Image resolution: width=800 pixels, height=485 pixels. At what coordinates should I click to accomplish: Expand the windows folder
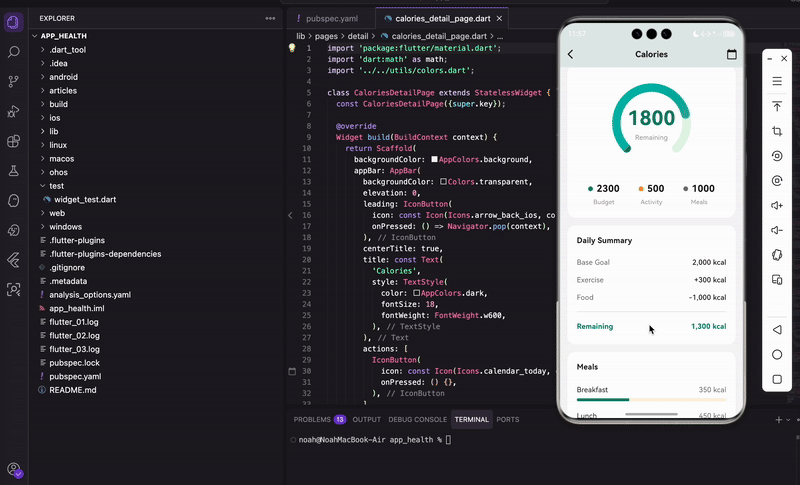43,227
